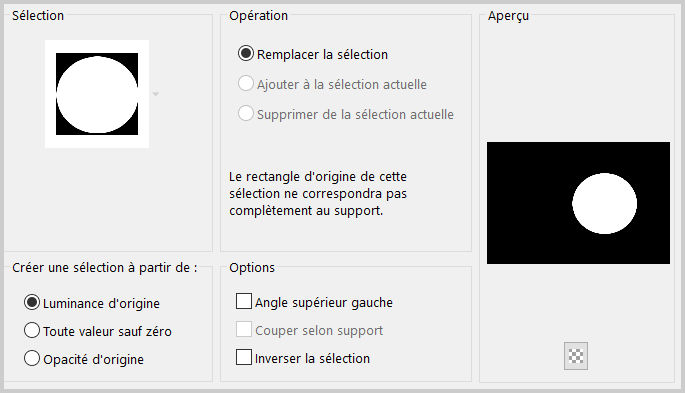Viewport: 685px width, 393px height.
Task: Click the Créer une sélection à partir de label
Action: click(x=105, y=267)
